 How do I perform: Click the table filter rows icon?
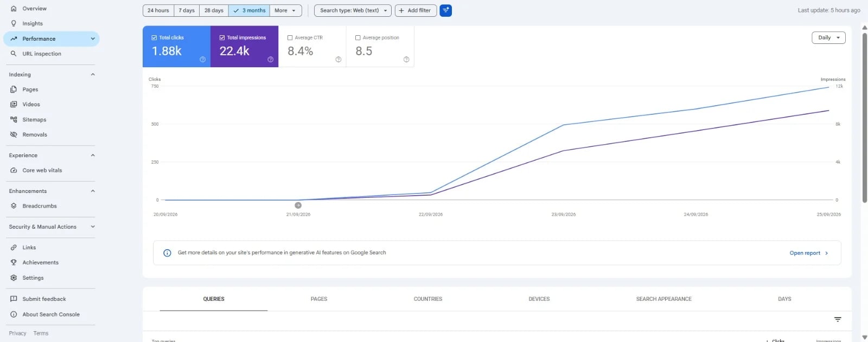click(x=838, y=320)
